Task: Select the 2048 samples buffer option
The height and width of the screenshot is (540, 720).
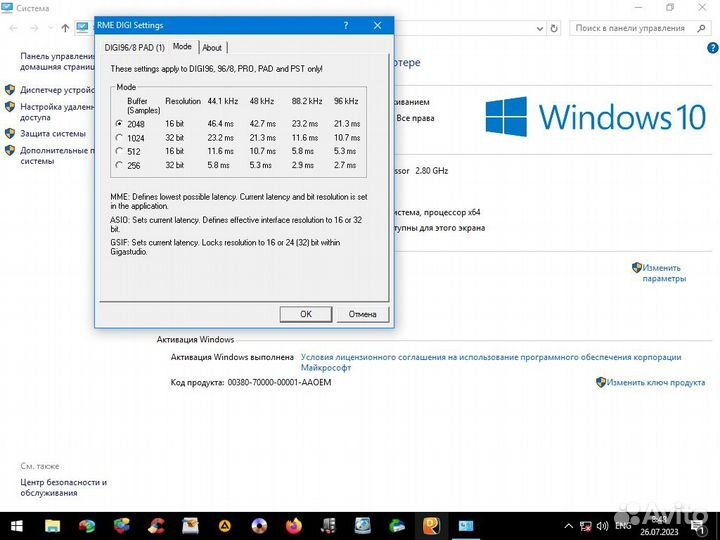Action: click(x=120, y=123)
